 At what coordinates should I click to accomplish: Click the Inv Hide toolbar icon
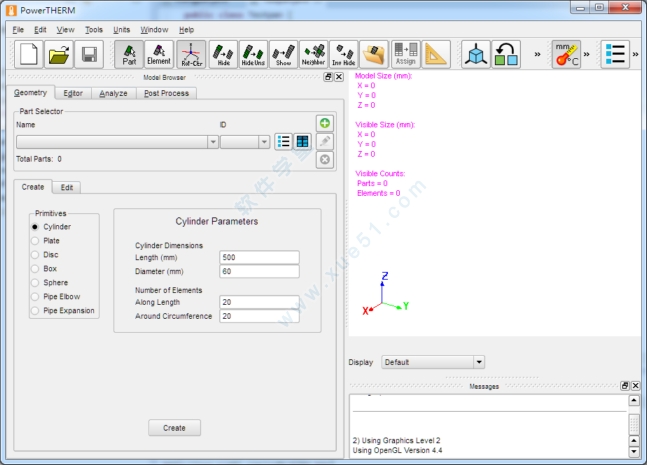tap(344, 54)
